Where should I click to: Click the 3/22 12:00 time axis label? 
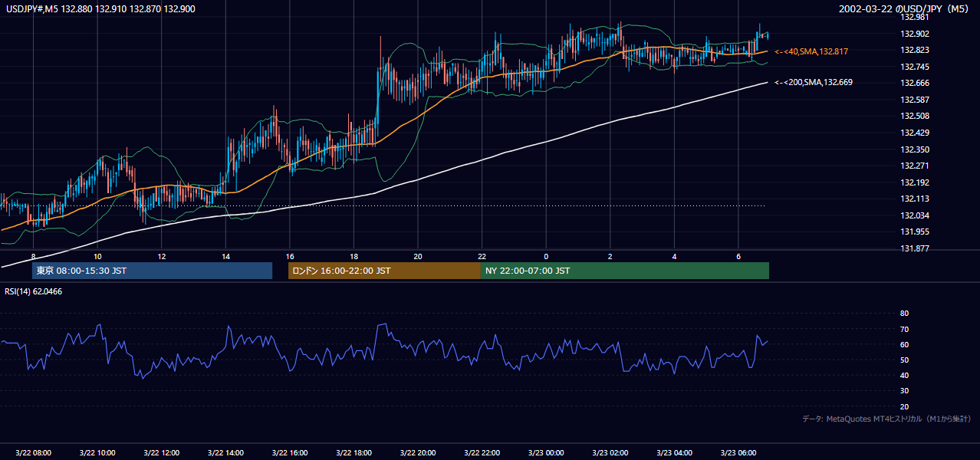coord(162,453)
